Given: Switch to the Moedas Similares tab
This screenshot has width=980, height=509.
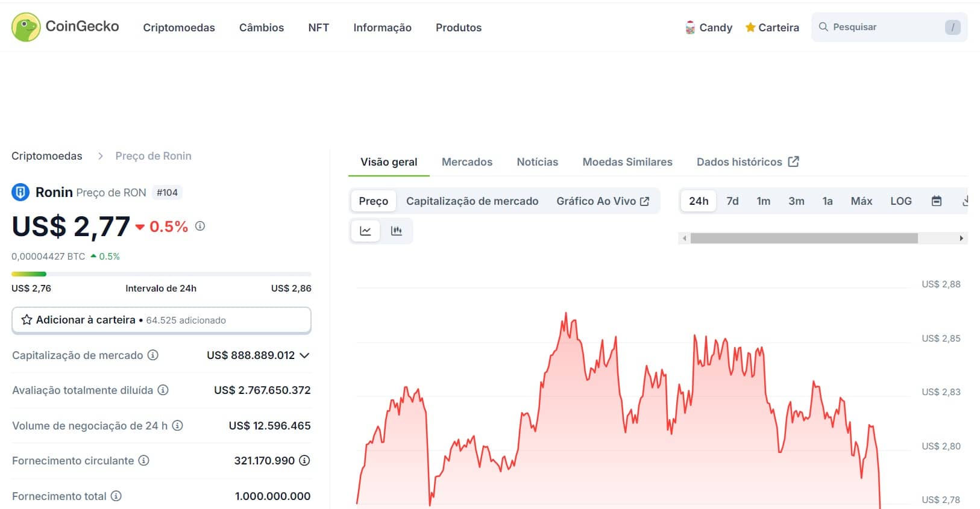Looking at the screenshot, I should 627,162.
